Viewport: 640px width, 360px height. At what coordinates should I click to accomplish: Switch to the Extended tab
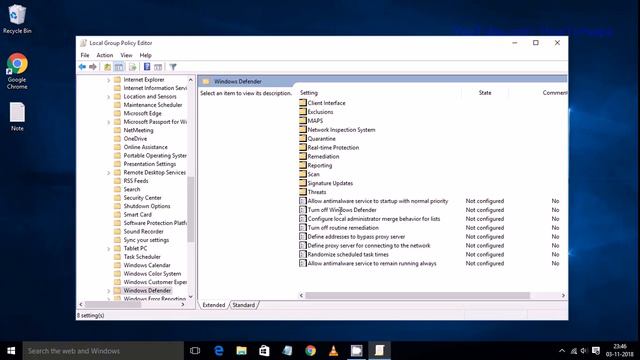tap(213, 305)
